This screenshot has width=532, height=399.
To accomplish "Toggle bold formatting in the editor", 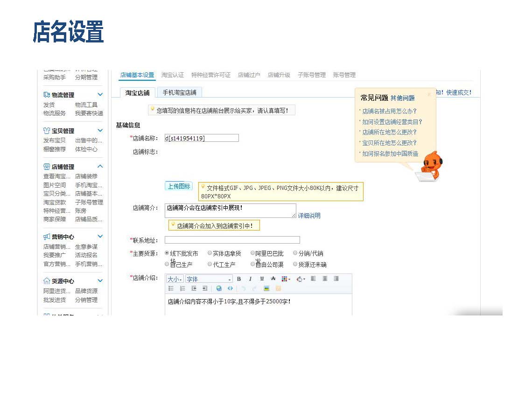I will (239, 279).
